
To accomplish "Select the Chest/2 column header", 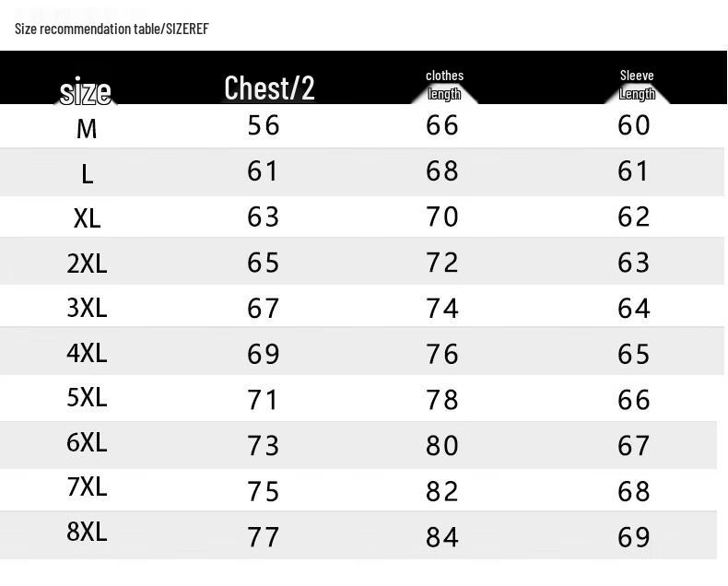I will pyautogui.click(x=269, y=88).
